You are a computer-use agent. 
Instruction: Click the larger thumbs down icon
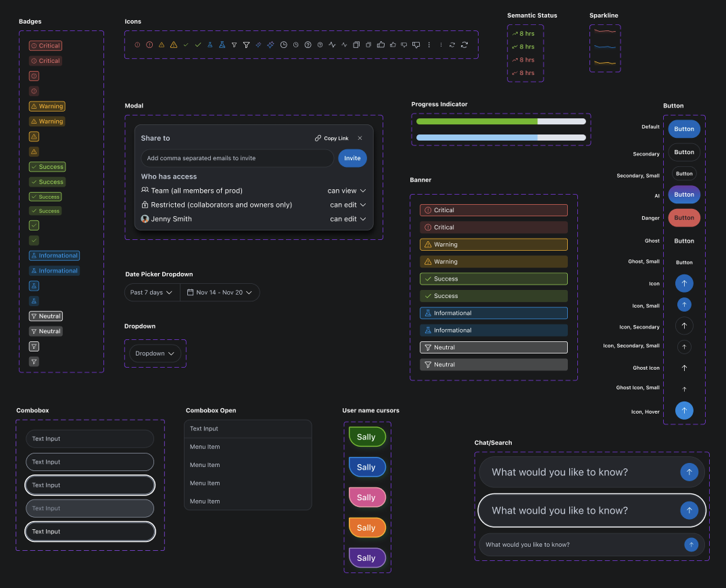coord(416,45)
